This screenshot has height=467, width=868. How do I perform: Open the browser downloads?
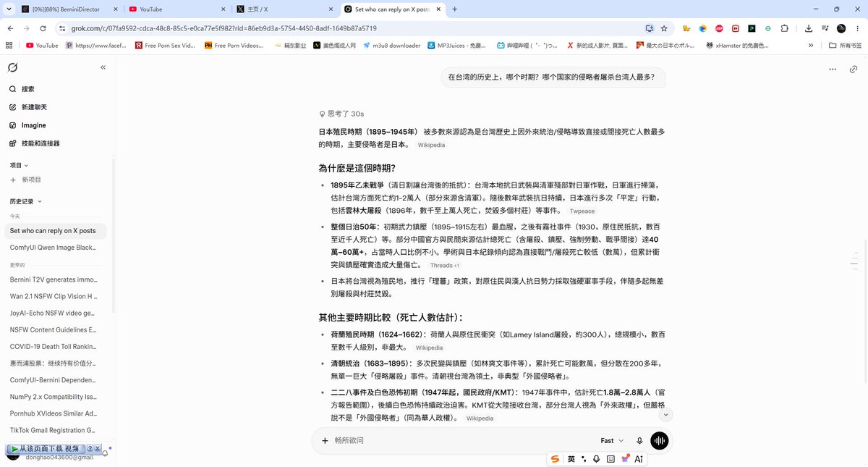point(808,28)
